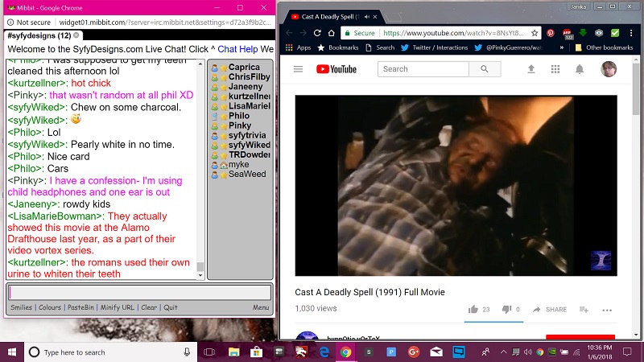Screen dimensions: 644x362
Task: Open PasteBin option in Mibbit
Action: (80, 307)
